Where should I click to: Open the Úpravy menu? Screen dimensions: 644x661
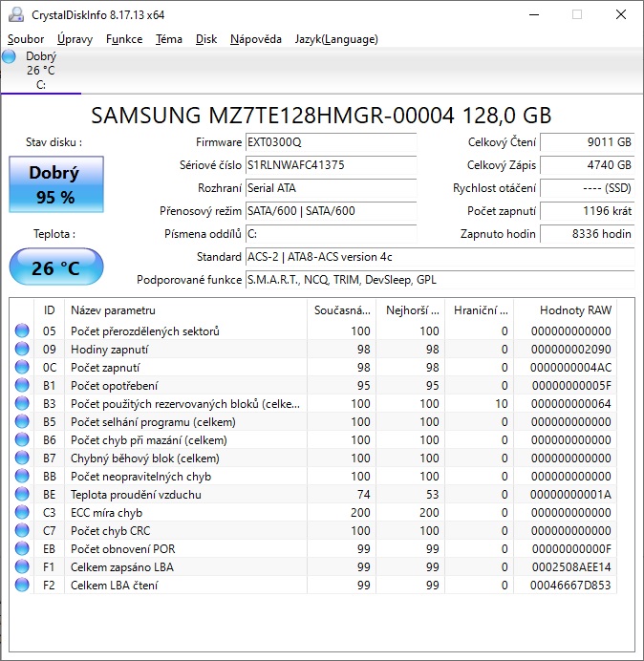click(75, 39)
